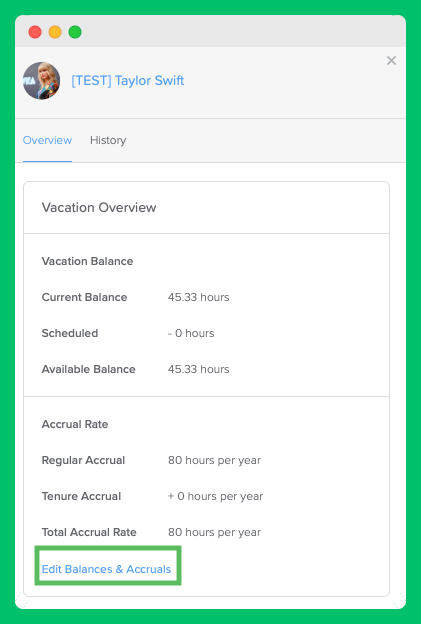
Task: Click Taylor Swift's profile photo
Action: (41, 81)
